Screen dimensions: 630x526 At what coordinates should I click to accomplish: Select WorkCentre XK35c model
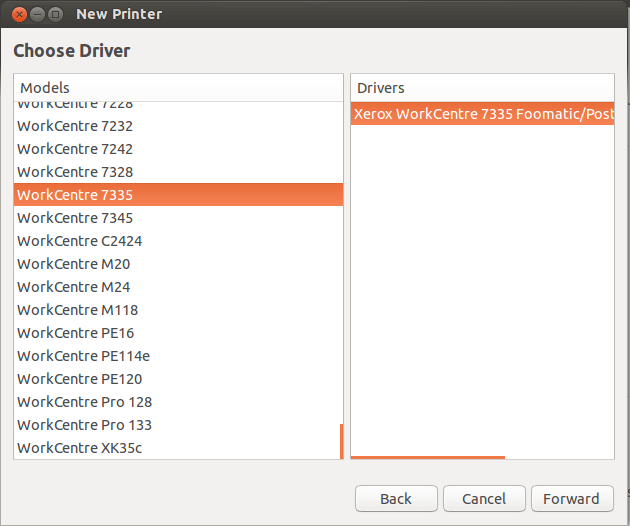click(178, 448)
